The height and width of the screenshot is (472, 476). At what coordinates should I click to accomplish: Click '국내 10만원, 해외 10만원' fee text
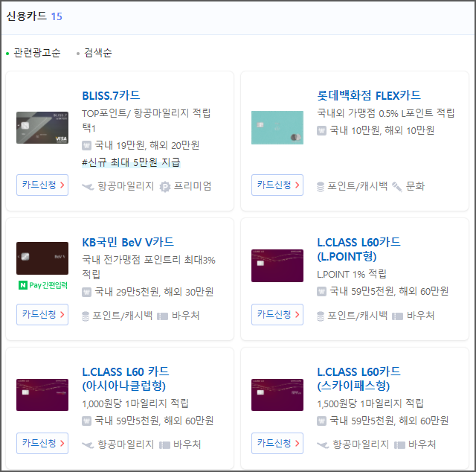click(382, 131)
